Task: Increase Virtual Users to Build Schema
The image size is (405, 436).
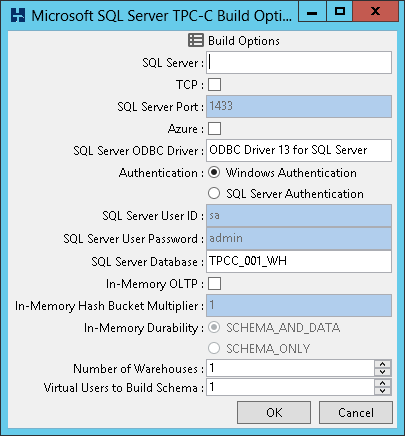Action: (382, 383)
